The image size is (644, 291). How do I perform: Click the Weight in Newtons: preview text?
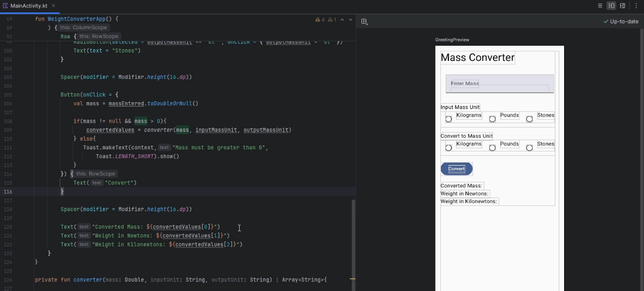click(x=465, y=194)
